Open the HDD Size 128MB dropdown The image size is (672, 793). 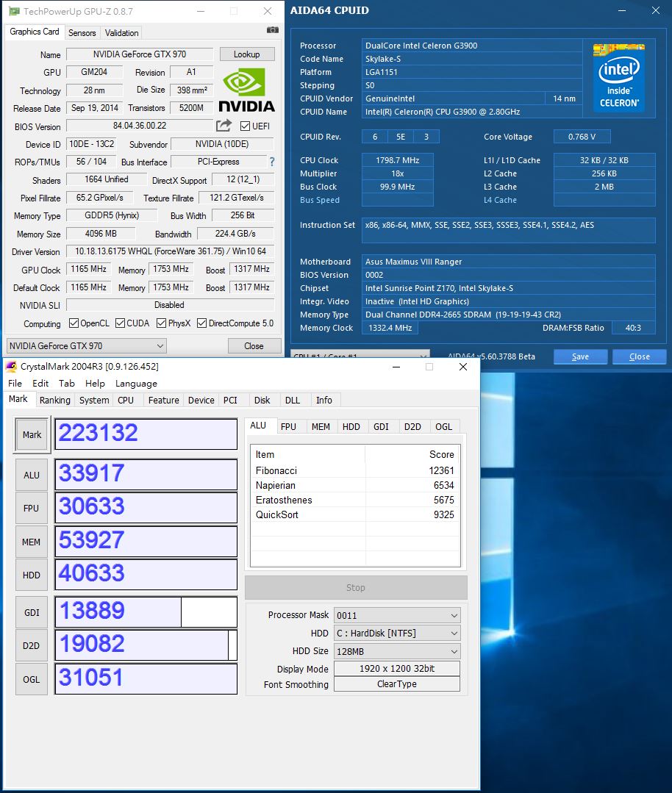[397, 651]
